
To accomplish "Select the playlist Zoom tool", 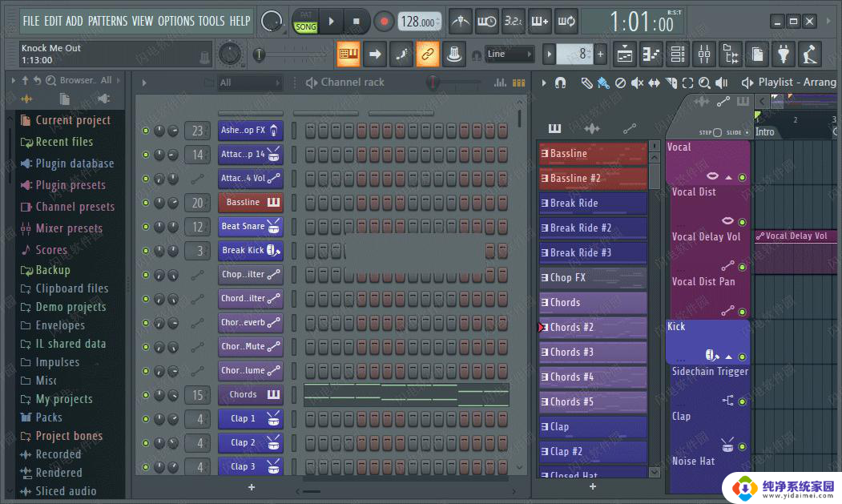I will pos(704,83).
